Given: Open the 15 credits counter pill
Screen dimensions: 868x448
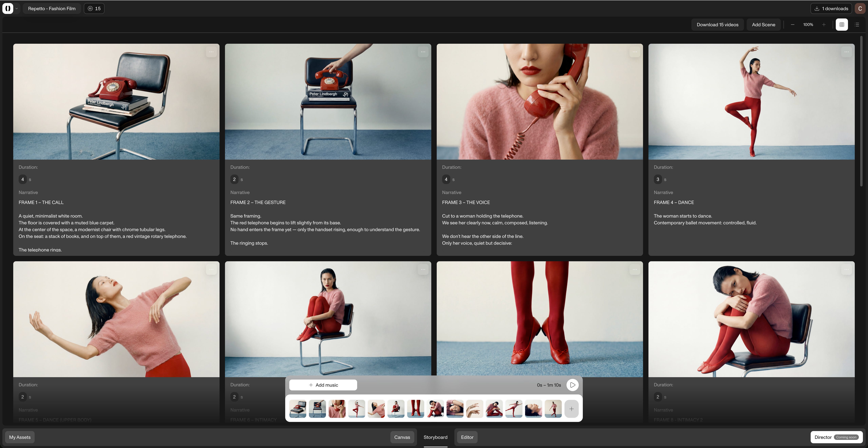Looking at the screenshot, I should (94, 9).
